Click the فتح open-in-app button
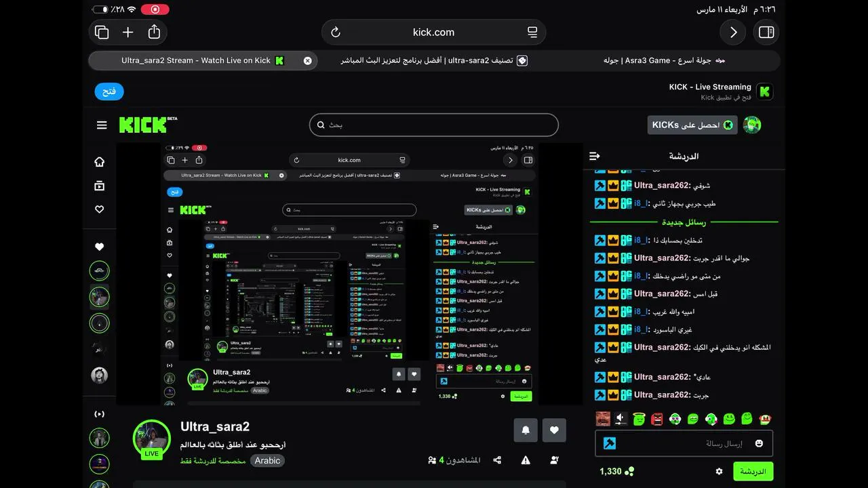 point(109,91)
